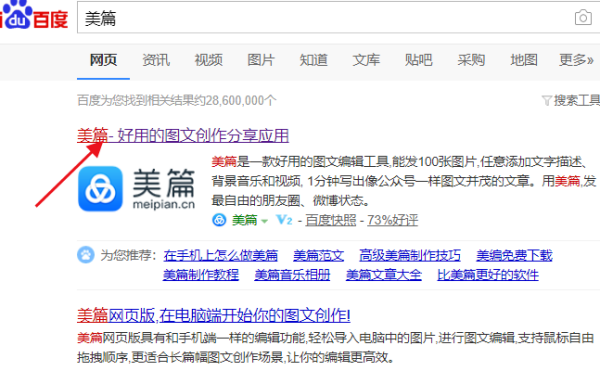
Task: Open suggestion 美编免费下载
Action: coord(514,255)
